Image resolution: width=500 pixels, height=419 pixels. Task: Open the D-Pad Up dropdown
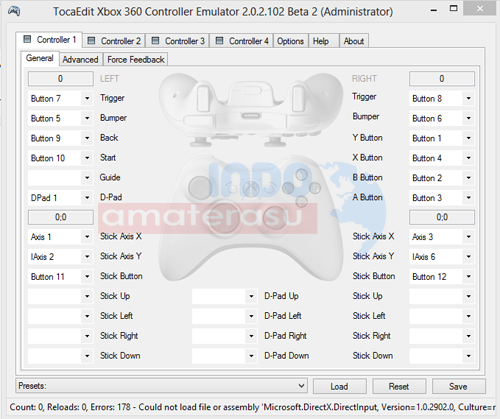coord(225,296)
